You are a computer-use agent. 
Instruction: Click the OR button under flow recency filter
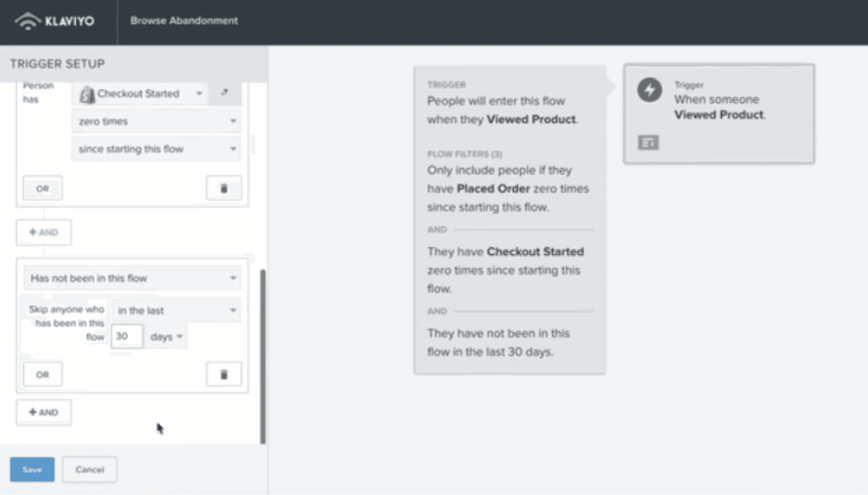[43, 374]
